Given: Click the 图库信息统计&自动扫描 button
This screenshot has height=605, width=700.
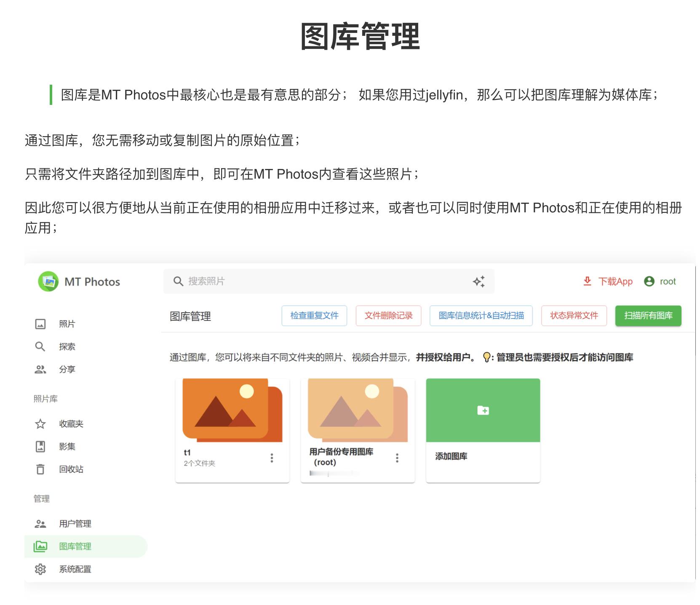Looking at the screenshot, I should pyautogui.click(x=481, y=316).
